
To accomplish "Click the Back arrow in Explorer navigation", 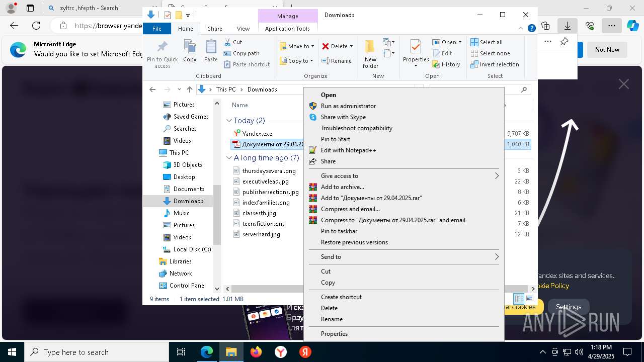I will click(152, 89).
